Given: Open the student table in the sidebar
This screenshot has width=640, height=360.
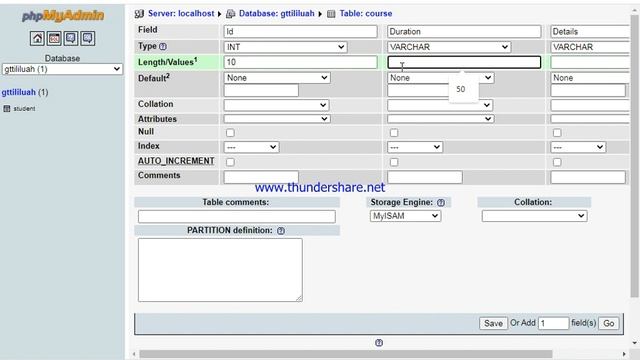Looking at the screenshot, I should pyautogui.click(x=24, y=109).
